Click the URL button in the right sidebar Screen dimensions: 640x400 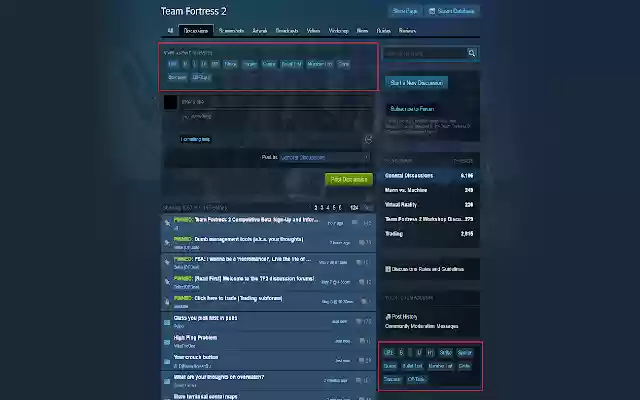[389, 352]
